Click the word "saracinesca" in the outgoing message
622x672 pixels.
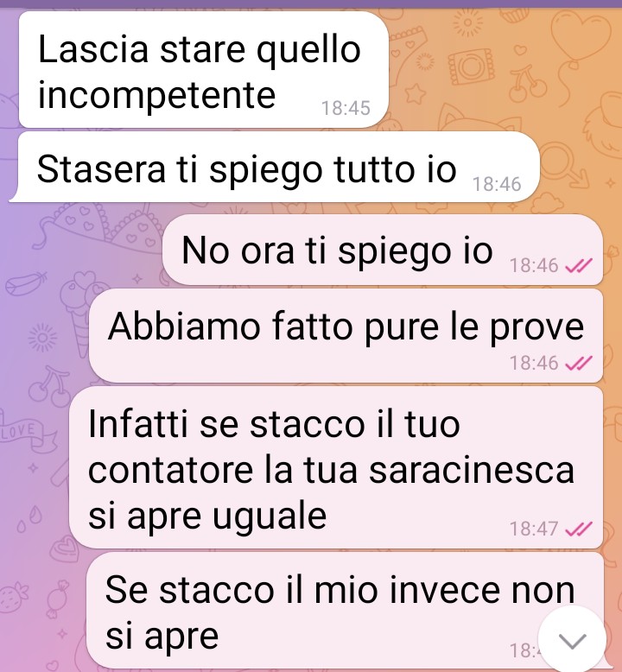pos(472,470)
